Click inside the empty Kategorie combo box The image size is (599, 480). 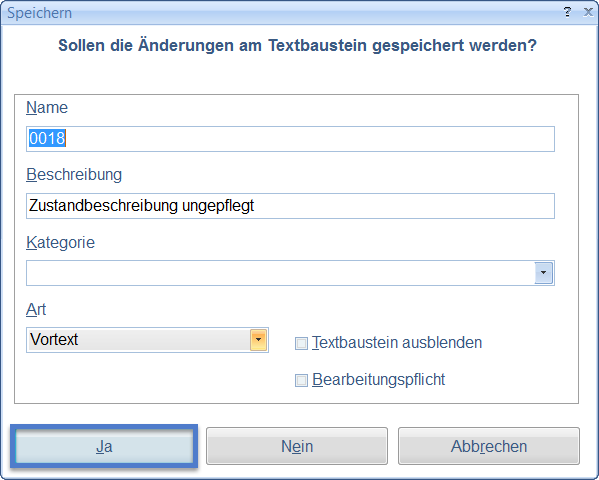(x=280, y=273)
